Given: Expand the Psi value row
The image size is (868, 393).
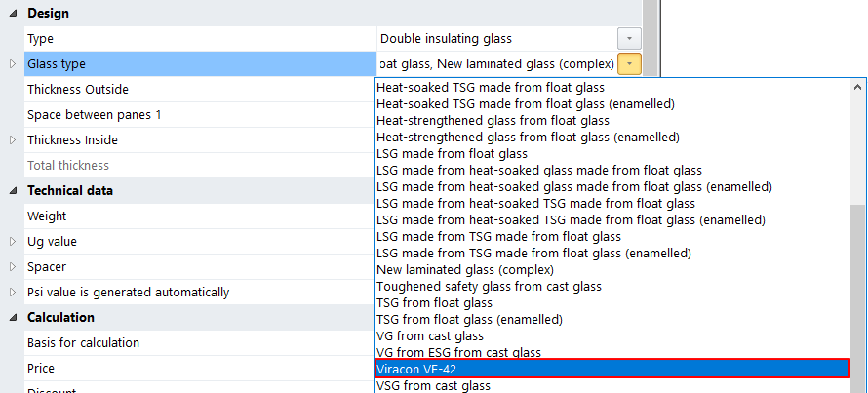Looking at the screenshot, I should coord(13,293).
